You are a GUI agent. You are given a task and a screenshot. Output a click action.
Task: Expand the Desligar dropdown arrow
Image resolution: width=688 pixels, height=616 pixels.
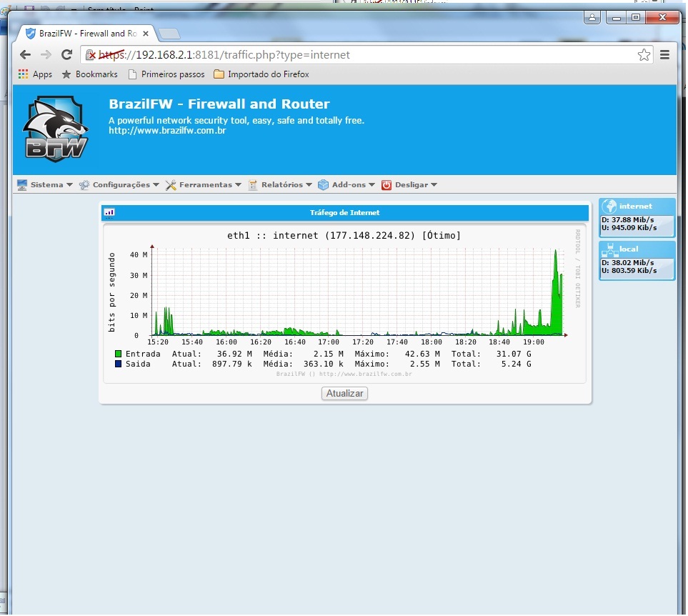(434, 184)
